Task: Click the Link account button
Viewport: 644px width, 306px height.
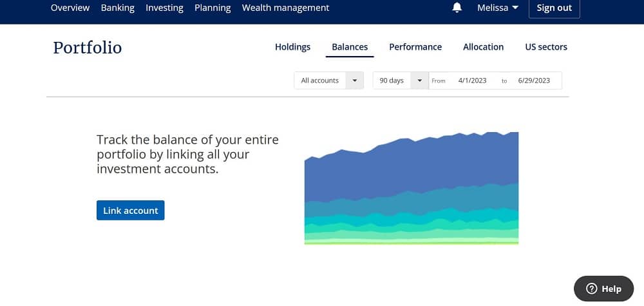Action: (131, 210)
